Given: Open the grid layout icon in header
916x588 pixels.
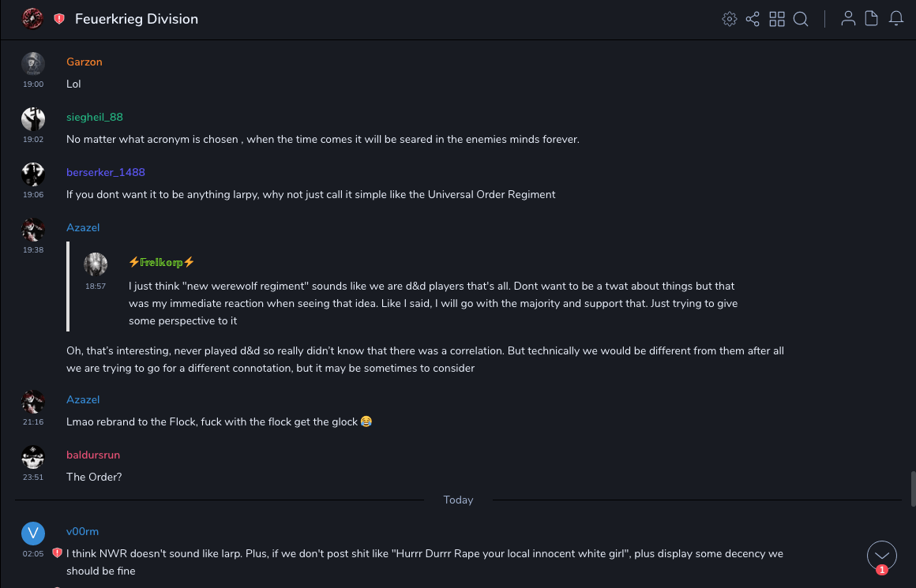Looking at the screenshot, I should coord(777,19).
